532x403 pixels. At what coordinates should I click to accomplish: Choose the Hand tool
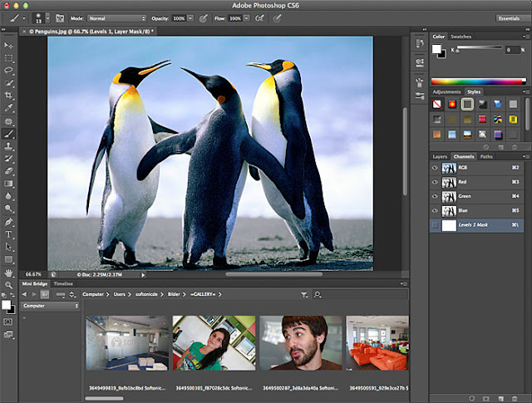coord(9,272)
